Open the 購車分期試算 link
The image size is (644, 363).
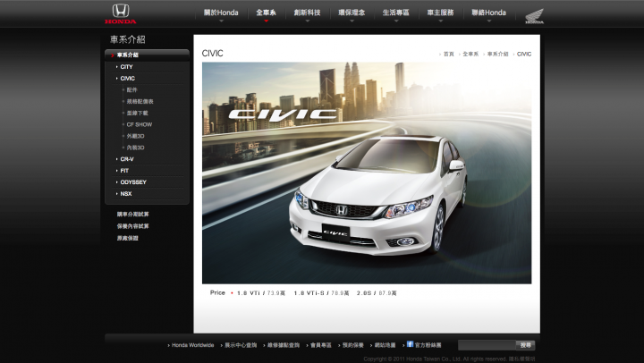point(132,215)
